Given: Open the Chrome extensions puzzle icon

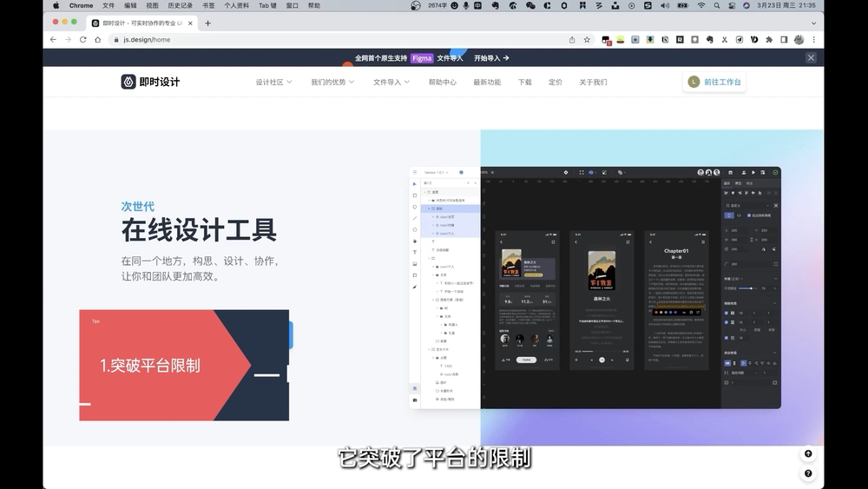Looking at the screenshot, I should pos(769,40).
